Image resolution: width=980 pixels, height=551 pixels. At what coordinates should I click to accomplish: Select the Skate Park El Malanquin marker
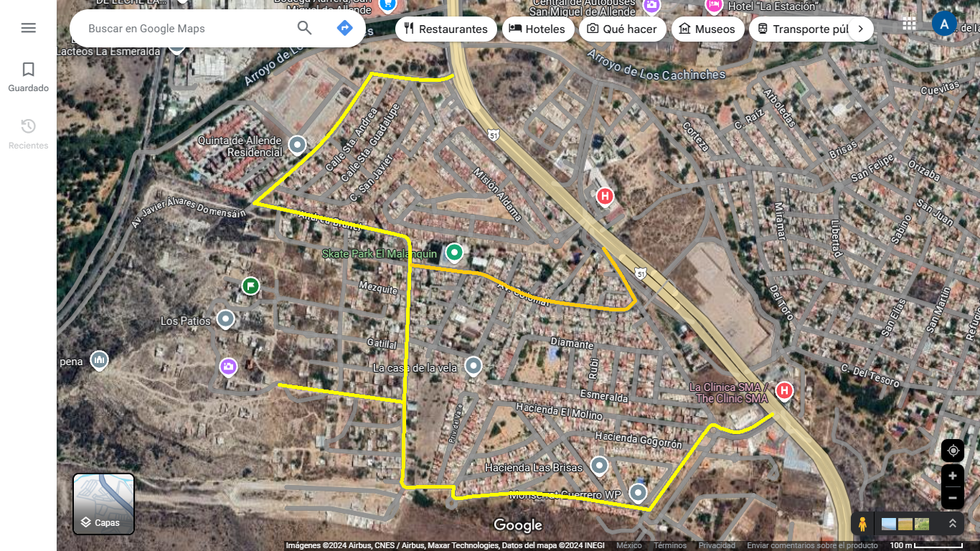(454, 253)
